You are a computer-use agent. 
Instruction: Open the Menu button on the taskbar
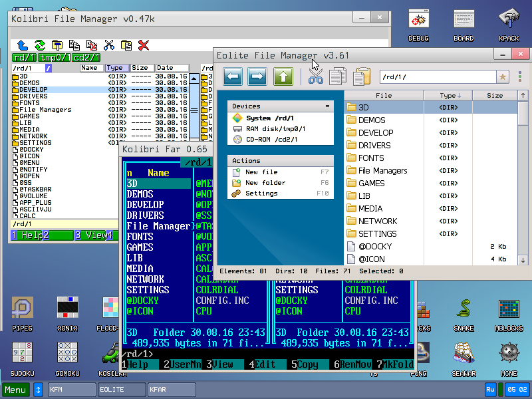tap(16, 390)
